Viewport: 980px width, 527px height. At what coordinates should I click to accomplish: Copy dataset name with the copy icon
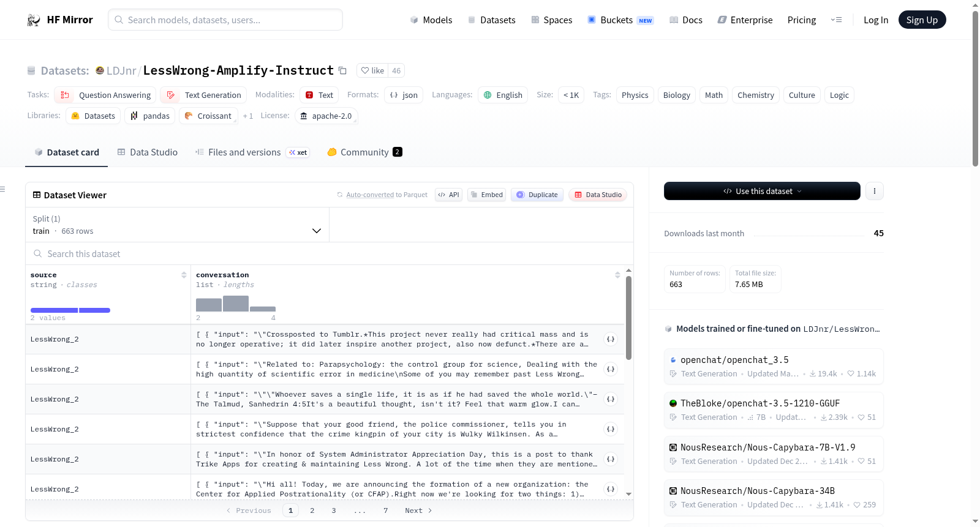342,71
